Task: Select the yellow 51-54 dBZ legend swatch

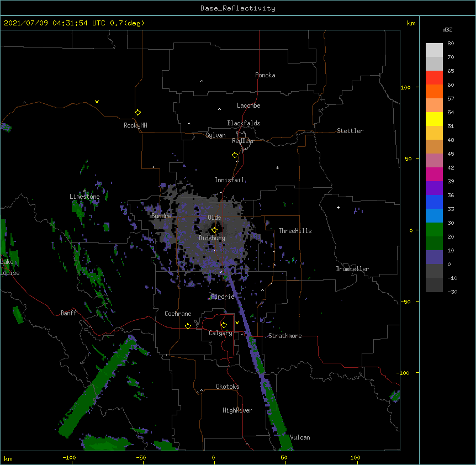Action: (x=434, y=119)
